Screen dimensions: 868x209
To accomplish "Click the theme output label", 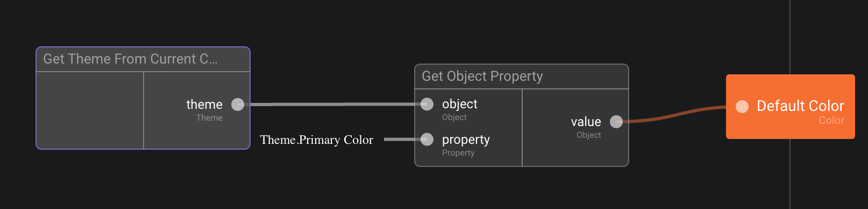I will pos(204,104).
